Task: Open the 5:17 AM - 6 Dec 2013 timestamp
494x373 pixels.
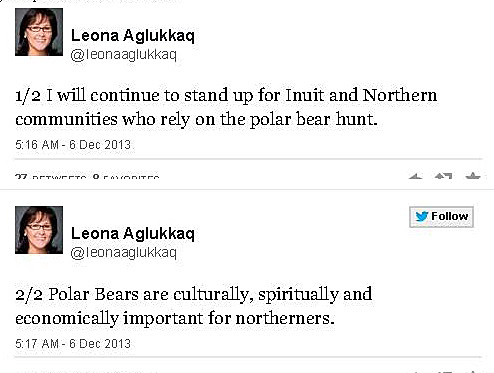Action: pos(73,343)
